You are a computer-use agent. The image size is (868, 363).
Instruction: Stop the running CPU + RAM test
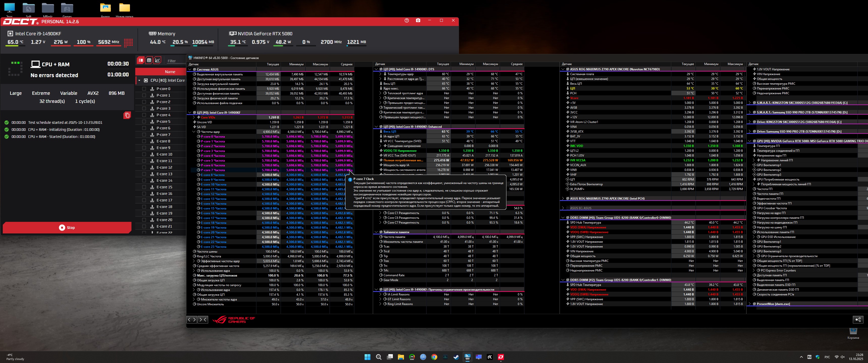pyautogui.click(x=67, y=228)
